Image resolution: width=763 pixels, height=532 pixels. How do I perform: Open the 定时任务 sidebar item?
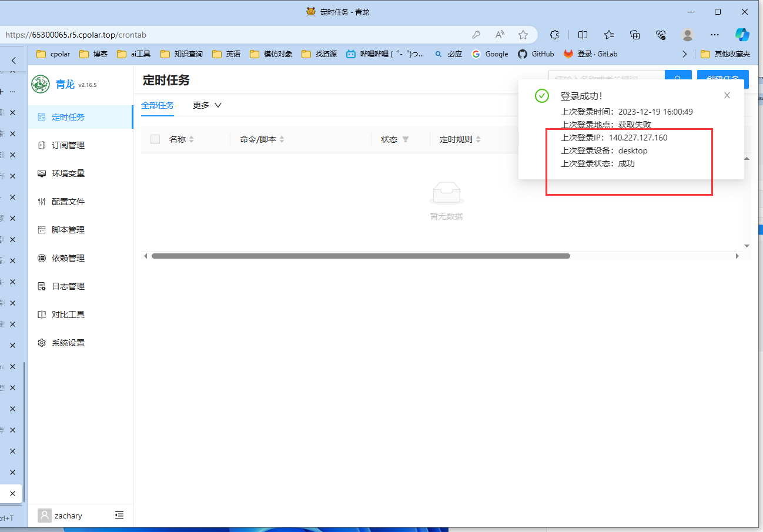pos(81,117)
